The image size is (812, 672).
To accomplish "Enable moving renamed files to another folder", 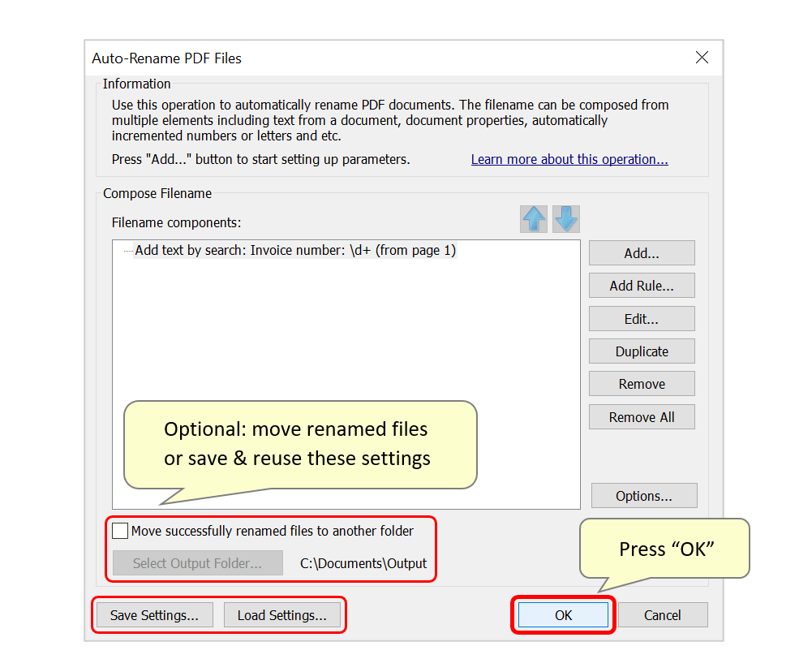I will (120, 531).
